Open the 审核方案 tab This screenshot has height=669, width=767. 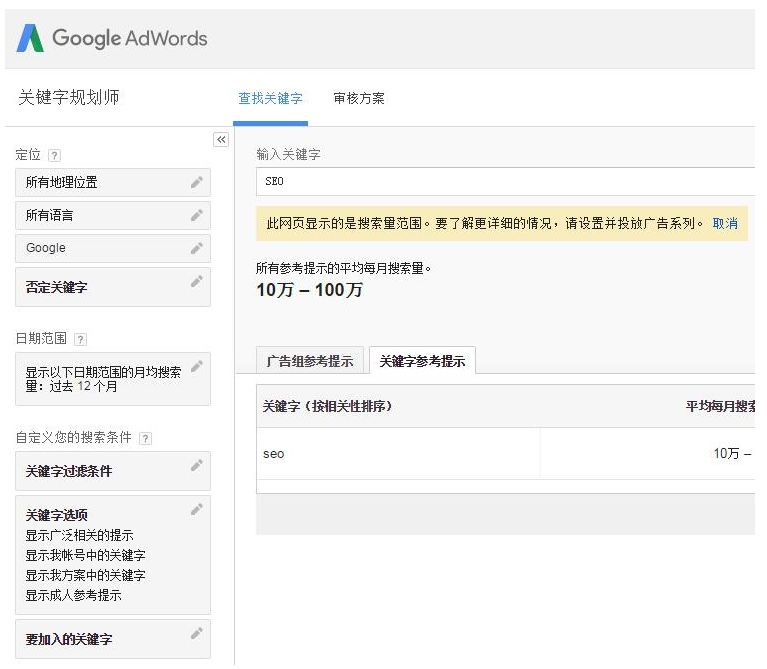click(x=359, y=98)
